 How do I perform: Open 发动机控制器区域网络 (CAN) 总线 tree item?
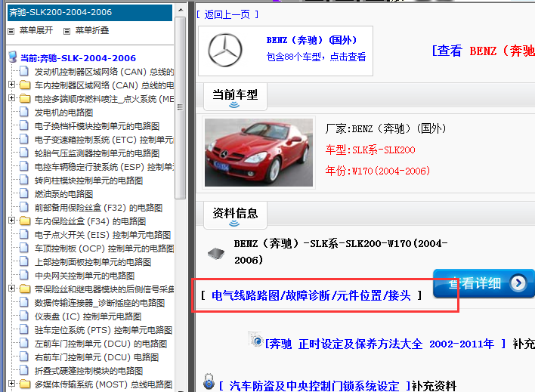click(104, 72)
